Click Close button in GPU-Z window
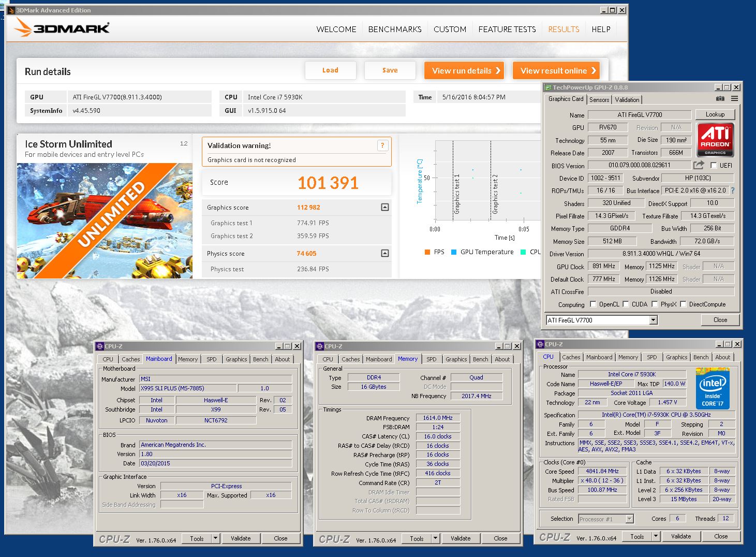The width and height of the screenshot is (756, 557). coord(720,320)
